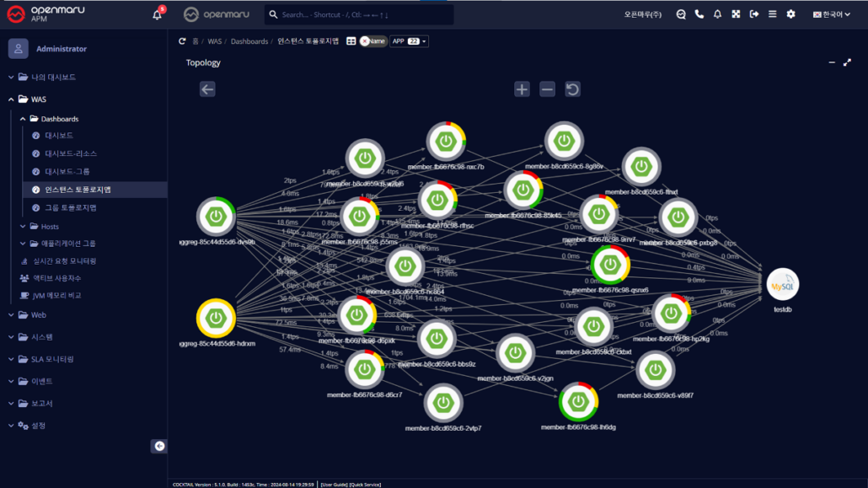Open the APP 22 dropdown
The height and width of the screenshot is (488, 868).
click(x=410, y=40)
